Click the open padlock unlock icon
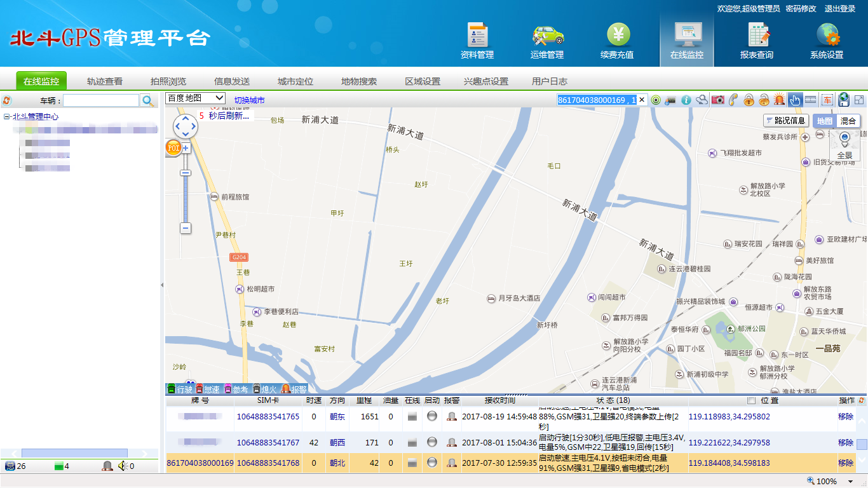 coord(764,100)
